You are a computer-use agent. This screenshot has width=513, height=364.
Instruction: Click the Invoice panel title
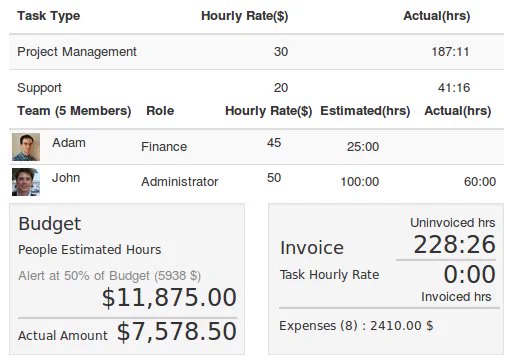coord(312,248)
